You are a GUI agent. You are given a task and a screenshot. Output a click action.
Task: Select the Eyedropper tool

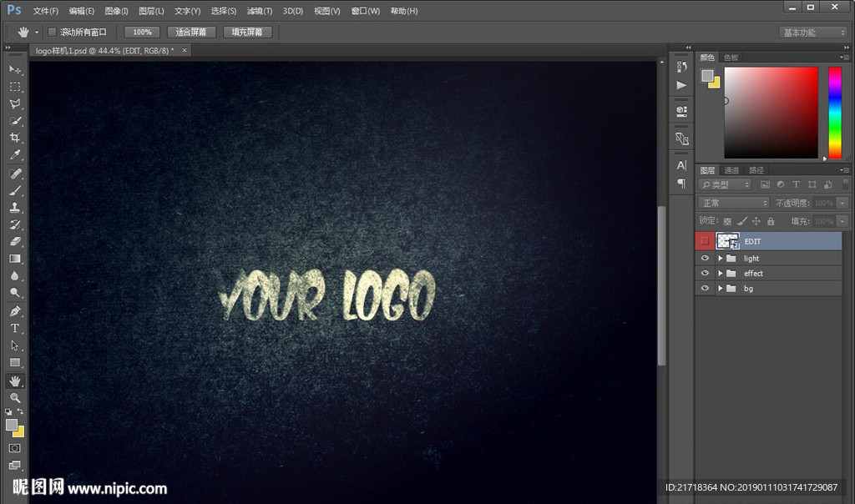click(15, 155)
